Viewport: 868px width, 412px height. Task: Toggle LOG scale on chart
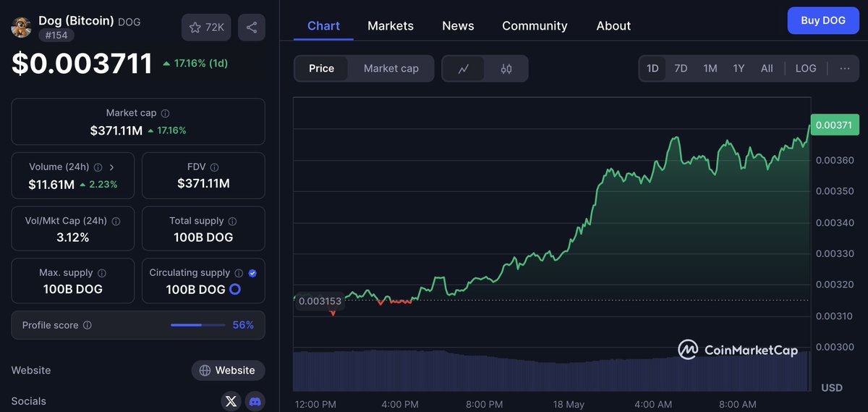[806, 69]
